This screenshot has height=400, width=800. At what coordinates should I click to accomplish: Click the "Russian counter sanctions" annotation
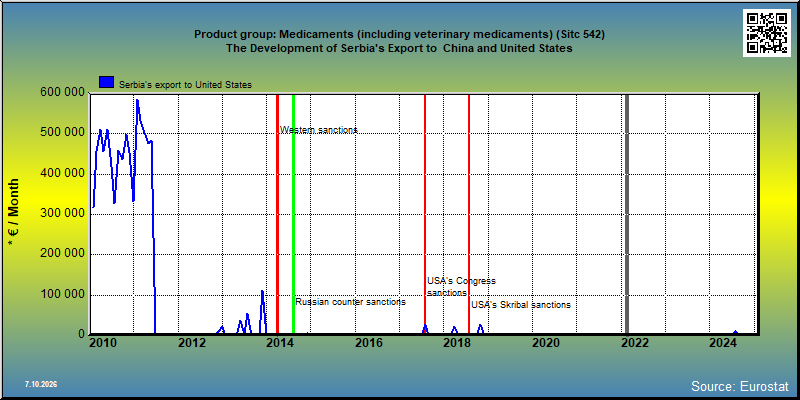click(x=351, y=302)
